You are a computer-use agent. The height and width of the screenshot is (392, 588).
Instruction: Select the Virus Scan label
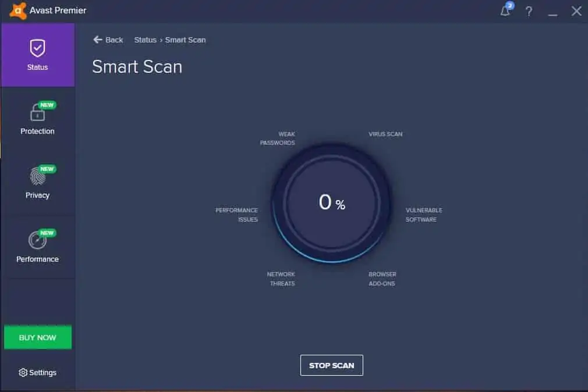click(x=385, y=134)
